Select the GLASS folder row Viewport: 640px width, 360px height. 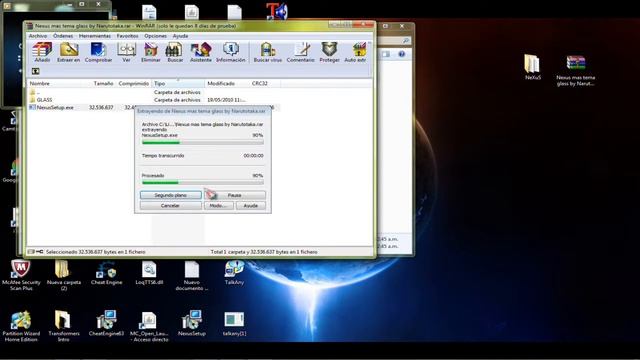(154, 100)
